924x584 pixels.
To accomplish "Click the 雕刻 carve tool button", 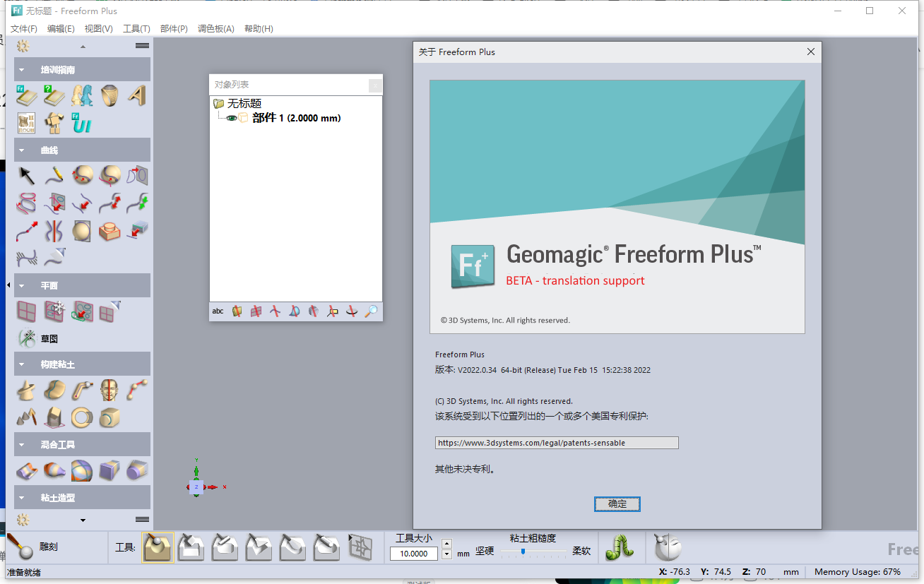I will point(32,547).
